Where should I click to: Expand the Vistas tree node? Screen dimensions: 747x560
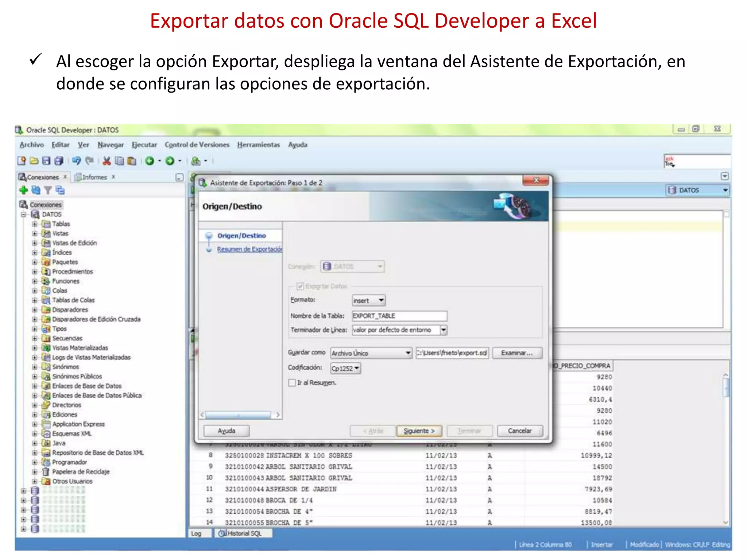(35, 233)
